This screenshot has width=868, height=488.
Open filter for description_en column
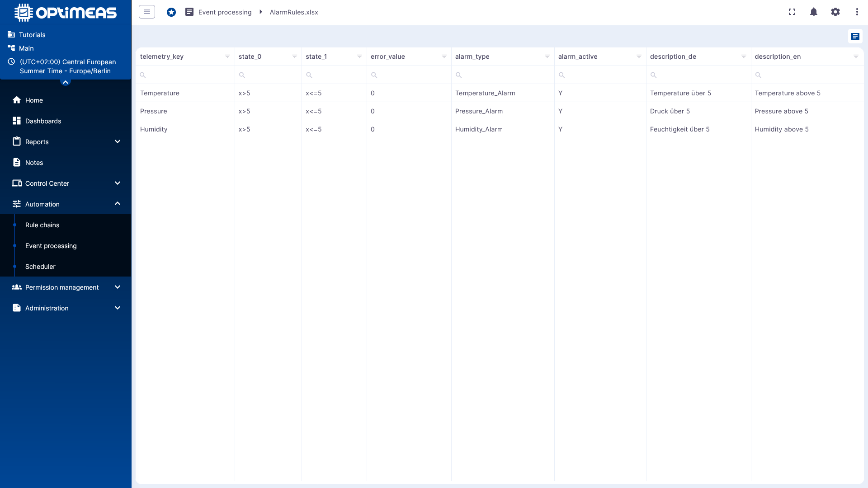pos(856,56)
